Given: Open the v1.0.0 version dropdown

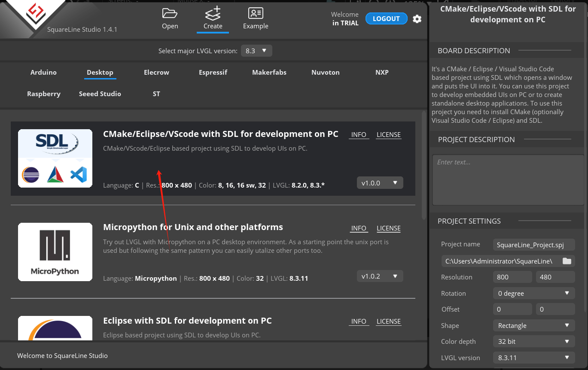Looking at the screenshot, I should point(380,183).
